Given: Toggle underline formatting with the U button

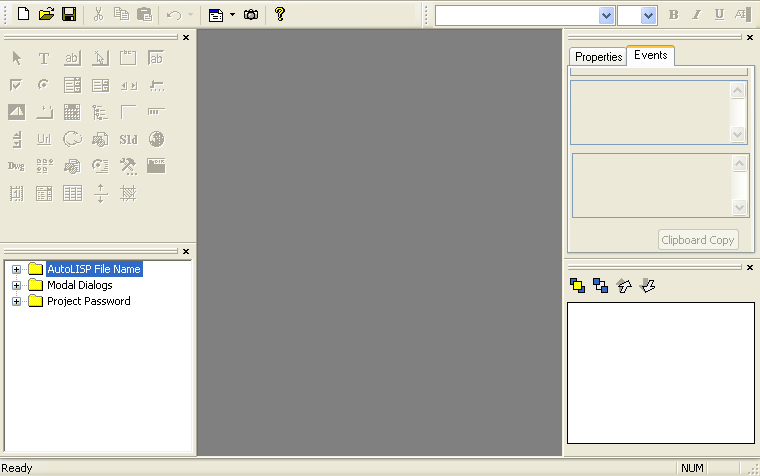Looking at the screenshot, I should click(x=719, y=15).
